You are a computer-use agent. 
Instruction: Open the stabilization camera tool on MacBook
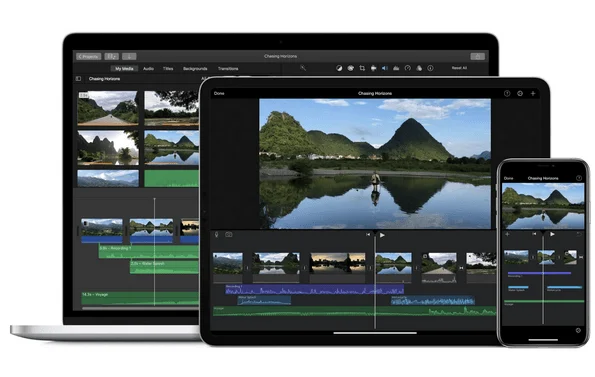point(373,68)
